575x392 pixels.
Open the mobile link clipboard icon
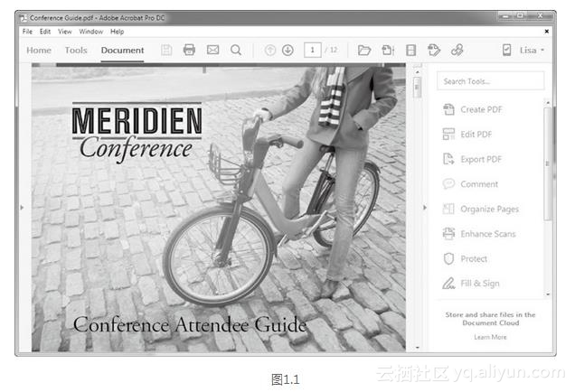pyautogui.click(x=506, y=50)
